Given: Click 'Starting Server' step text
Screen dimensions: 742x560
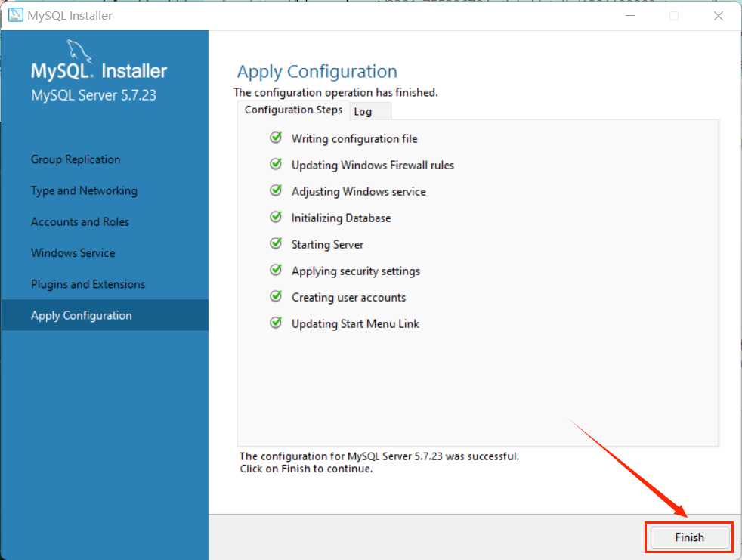Looking at the screenshot, I should [327, 245].
